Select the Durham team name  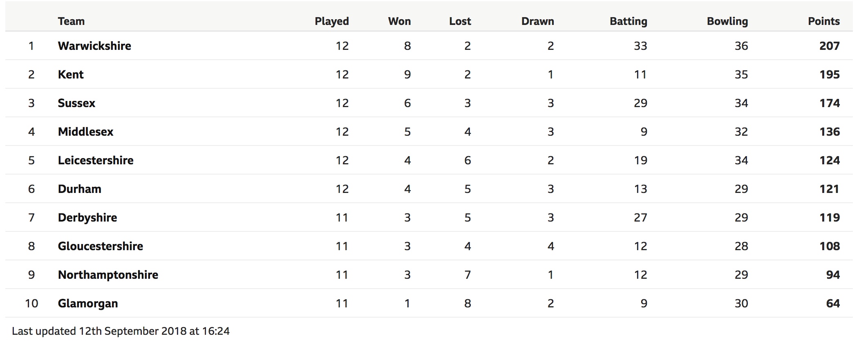pos(79,189)
